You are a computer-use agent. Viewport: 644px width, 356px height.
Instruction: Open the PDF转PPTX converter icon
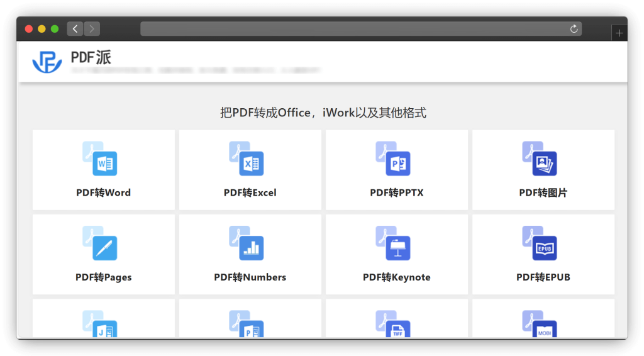pos(393,159)
